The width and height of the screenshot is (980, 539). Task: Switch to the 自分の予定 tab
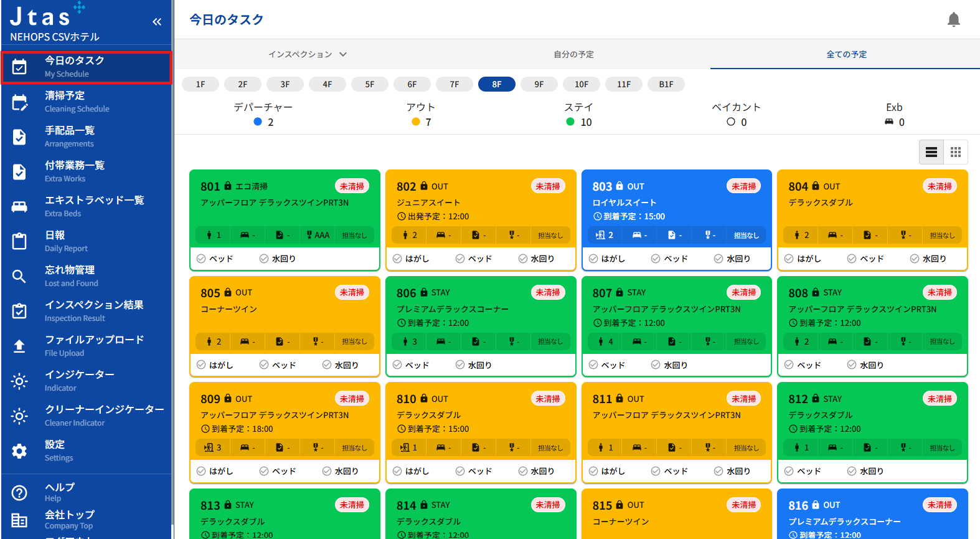pyautogui.click(x=573, y=54)
